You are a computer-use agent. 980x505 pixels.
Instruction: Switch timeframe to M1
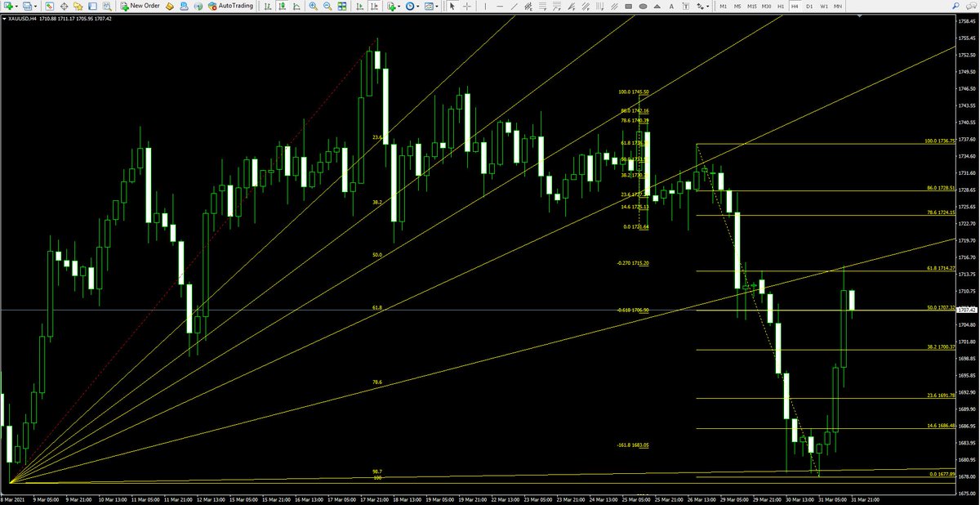click(x=724, y=6)
